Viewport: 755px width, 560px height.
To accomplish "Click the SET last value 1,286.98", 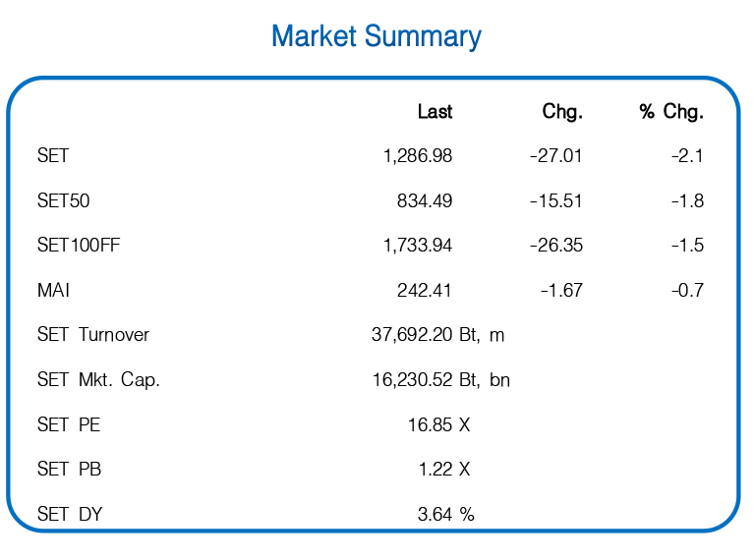I will pos(418,156).
